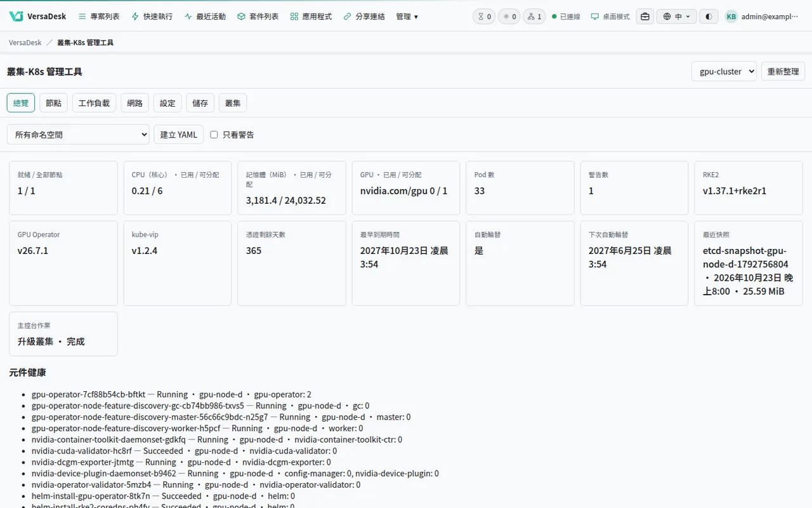Click the KB user avatar
The image size is (812, 508).
731,17
